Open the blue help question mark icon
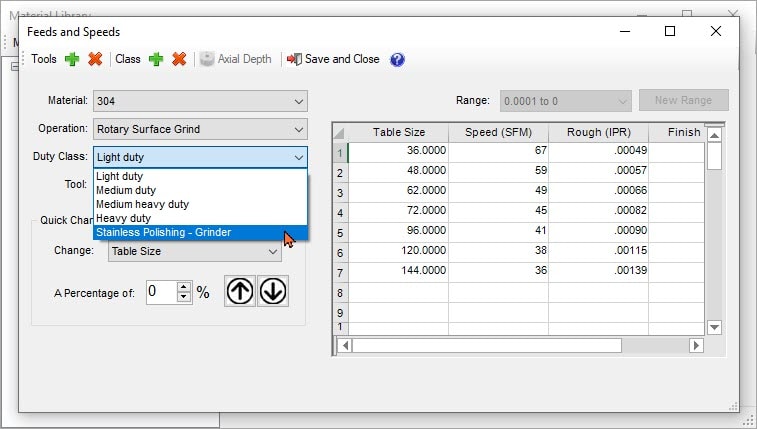 click(x=397, y=59)
